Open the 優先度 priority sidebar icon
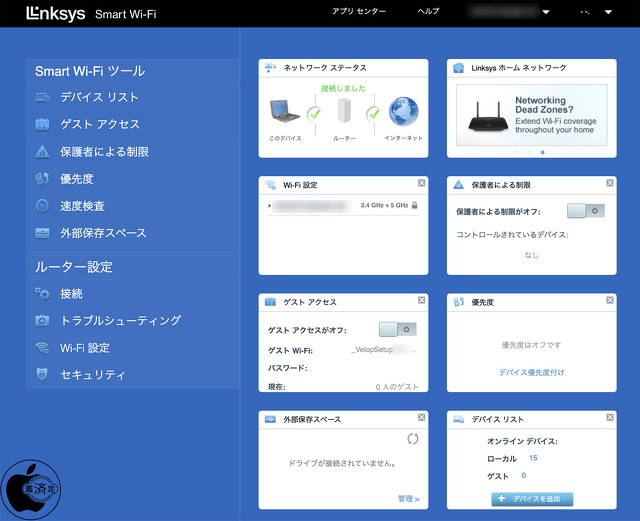Viewport: 640px width, 521px height. (42, 179)
